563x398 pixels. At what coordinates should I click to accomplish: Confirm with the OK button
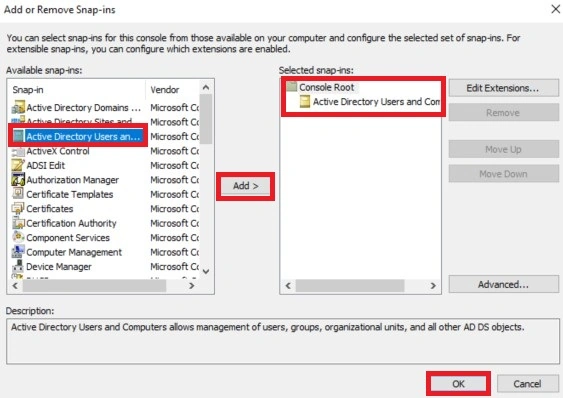coord(459,384)
